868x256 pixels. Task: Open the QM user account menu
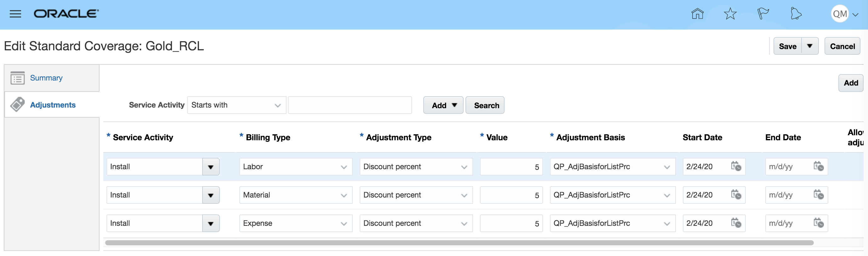click(x=845, y=14)
